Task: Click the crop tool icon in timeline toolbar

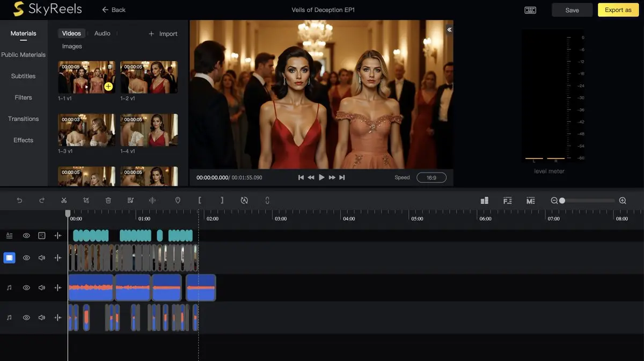Action: [x=86, y=200]
